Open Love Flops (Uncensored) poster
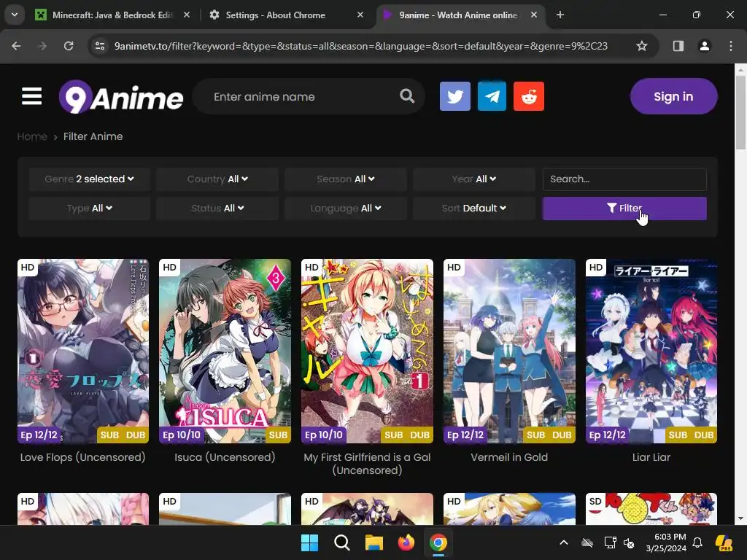Viewport: 747px width, 560px height. tap(83, 351)
